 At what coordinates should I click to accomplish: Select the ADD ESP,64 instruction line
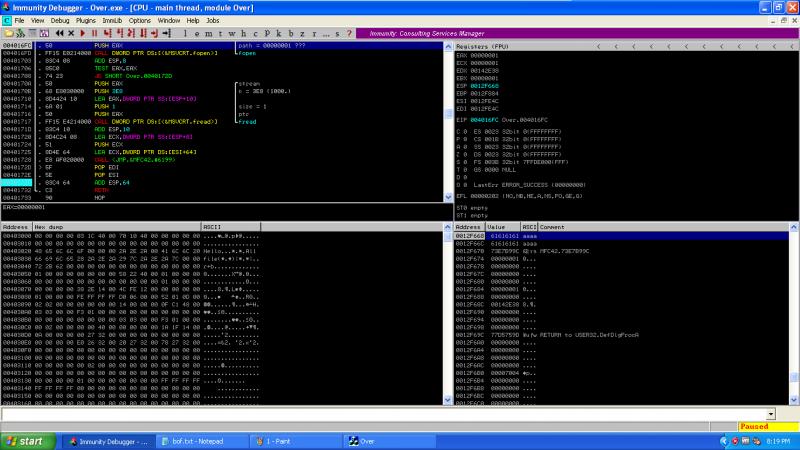(221, 183)
